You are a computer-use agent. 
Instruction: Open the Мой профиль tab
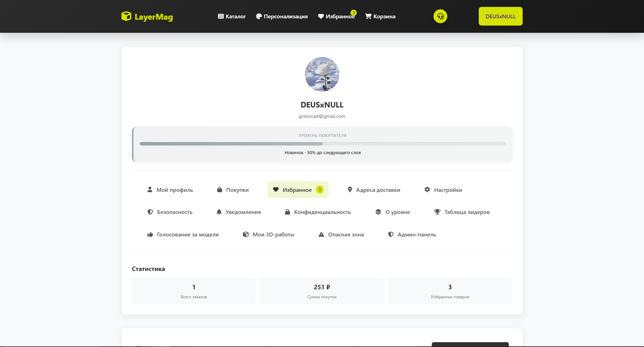pyautogui.click(x=170, y=190)
